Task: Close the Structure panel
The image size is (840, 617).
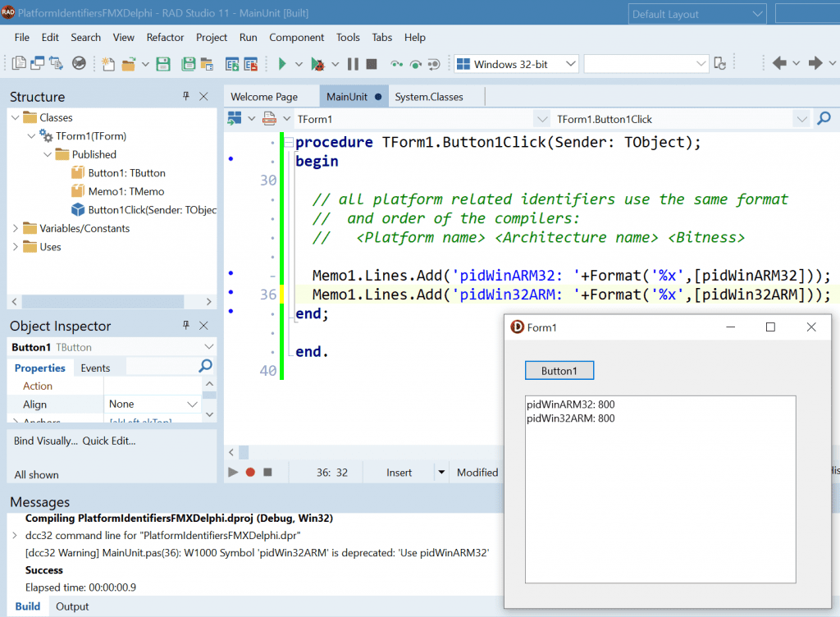Action: (x=203, y=96)
